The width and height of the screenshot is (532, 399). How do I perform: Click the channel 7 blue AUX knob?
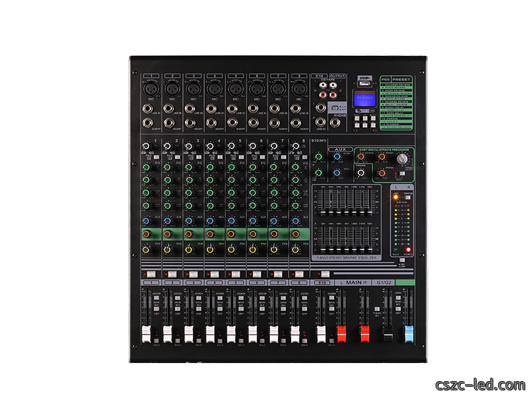click(x=273, y=221)
